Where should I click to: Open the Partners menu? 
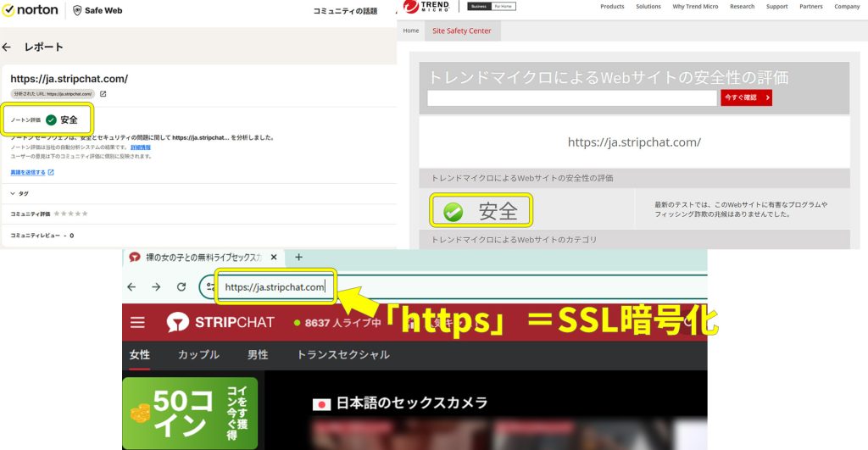[x=811, y=7]
